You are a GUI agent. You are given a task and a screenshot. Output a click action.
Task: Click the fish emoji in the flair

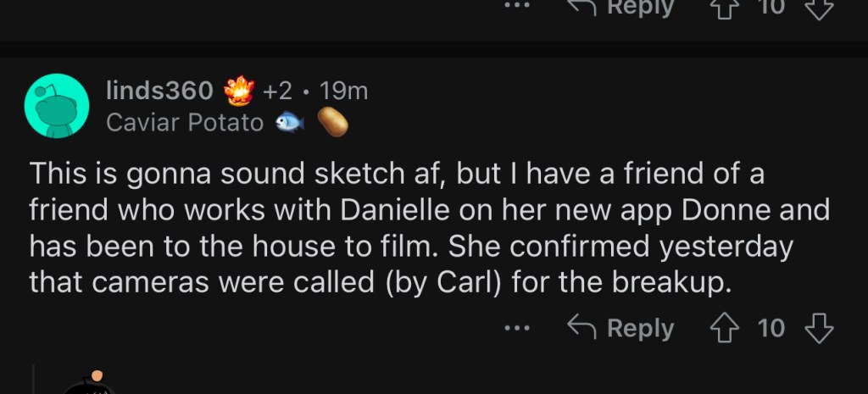point(290,123)
